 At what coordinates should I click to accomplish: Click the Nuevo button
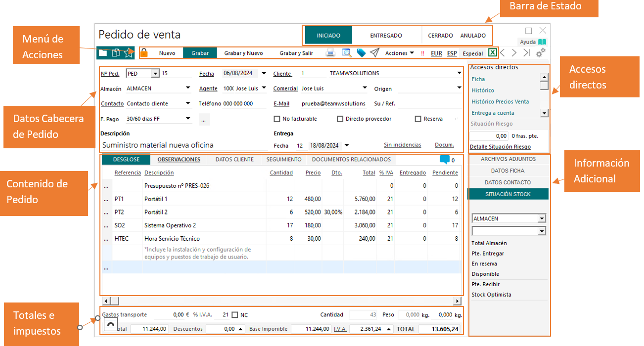(167, 53)
